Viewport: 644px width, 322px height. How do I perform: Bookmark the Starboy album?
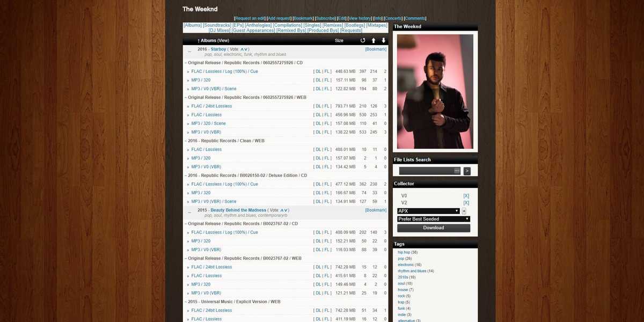[376, 49]
